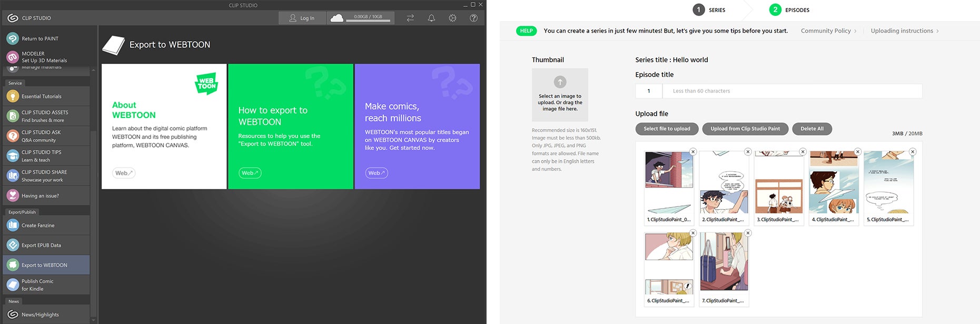Remove uploaded image 6
The image size is (980, 324).
tap(693, 233)
